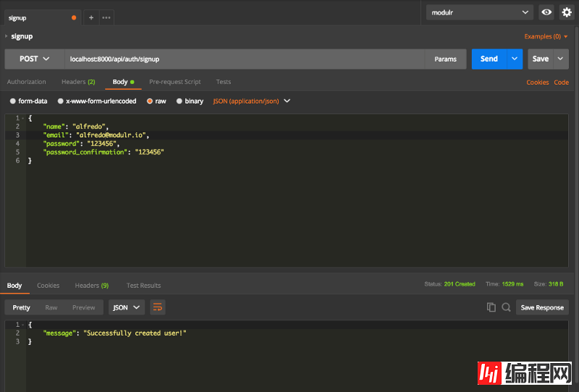The image size is (579, 392).
Task: Open the Test Results tab
Action: click(x=143, y=286)
